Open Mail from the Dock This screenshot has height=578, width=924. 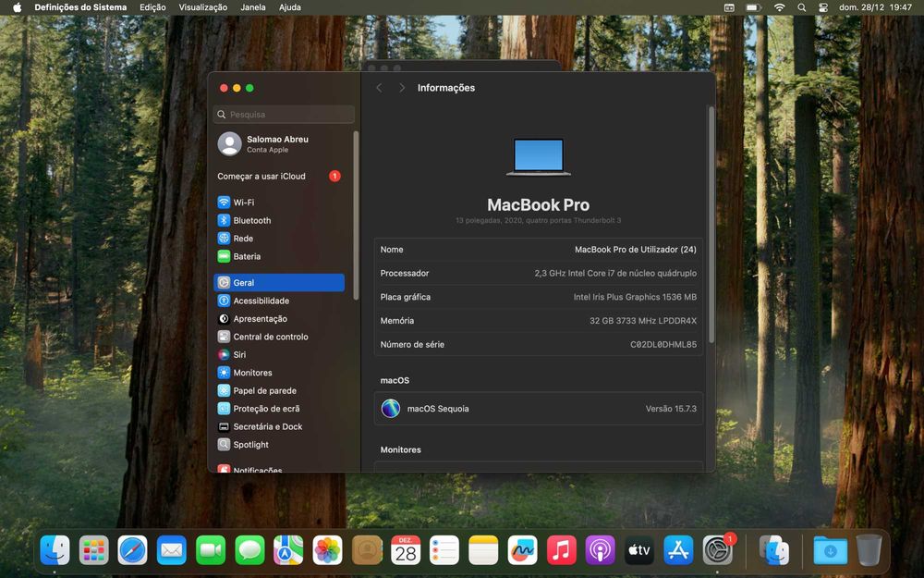click(x=172, y=551)
